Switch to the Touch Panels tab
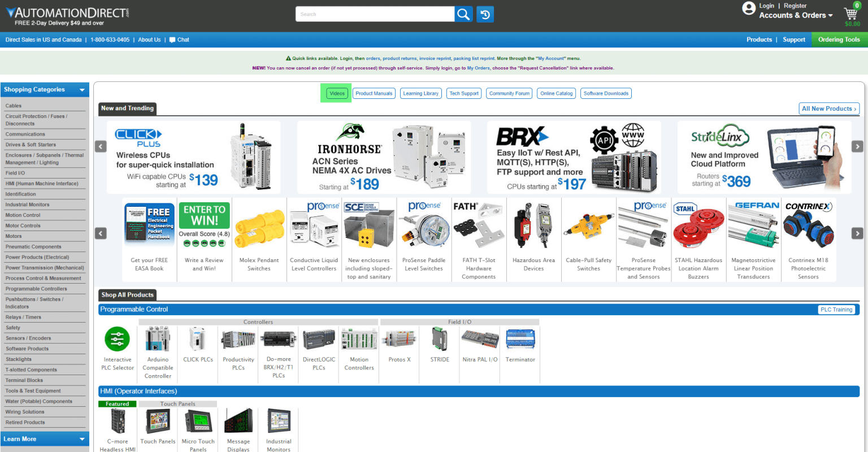868x452 pixels. (177, 403)
